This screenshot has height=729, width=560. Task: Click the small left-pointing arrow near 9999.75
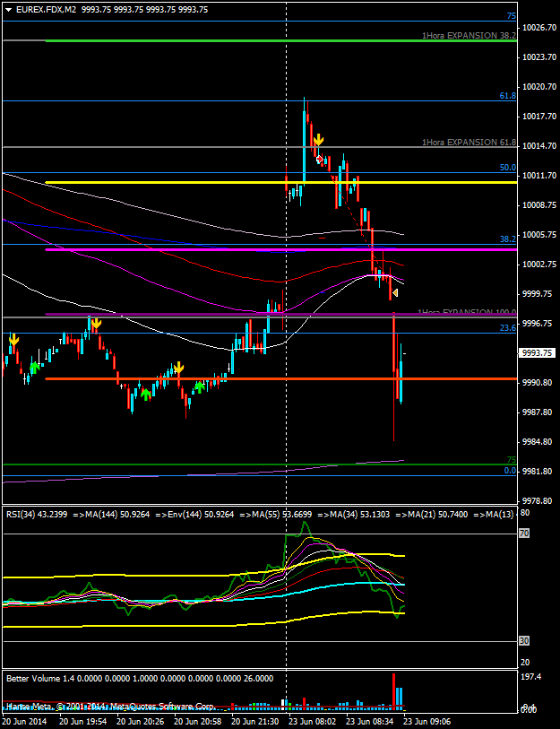tap(395, 293)
